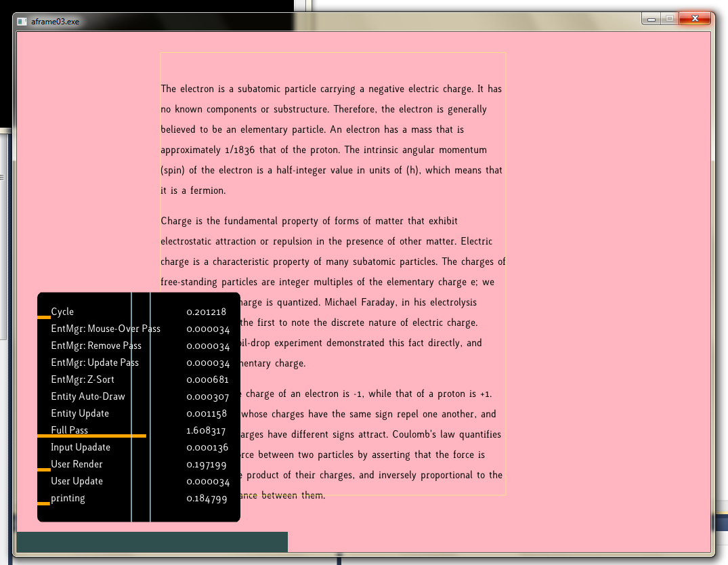Image resolution: width=728 pixels, height=565 pixels.
Task: Click the Full Pass value 1.608317
Action: coord(206,430)
